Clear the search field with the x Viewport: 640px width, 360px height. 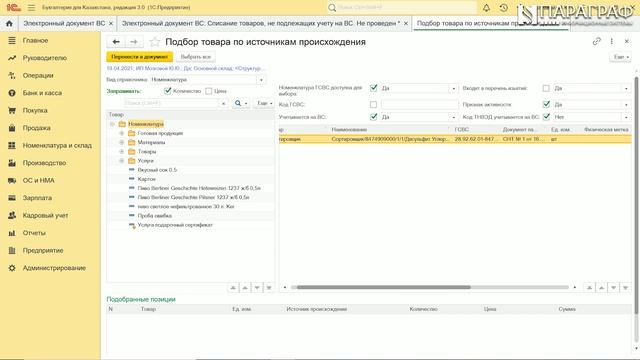coord(223,103)
